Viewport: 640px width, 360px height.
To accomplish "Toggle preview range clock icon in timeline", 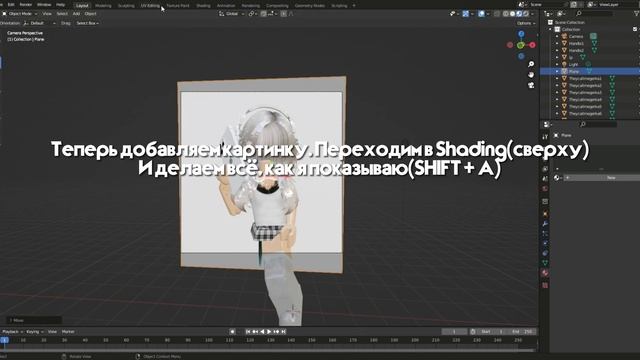I will point(473,332).
